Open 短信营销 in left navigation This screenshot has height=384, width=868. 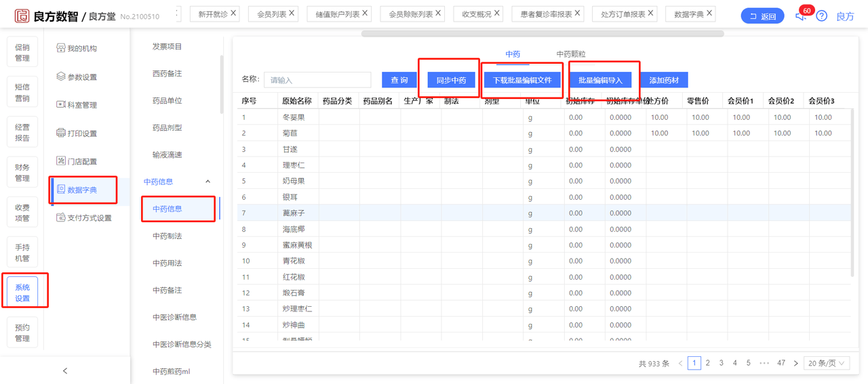pyautogui.click(x=22, y=93)
